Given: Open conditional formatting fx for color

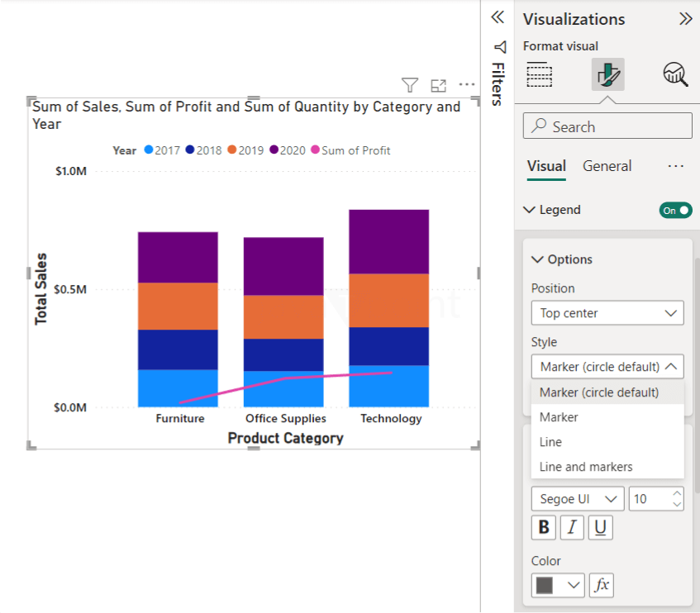Looking at the screenshot, I should click(x=602, y=585).
